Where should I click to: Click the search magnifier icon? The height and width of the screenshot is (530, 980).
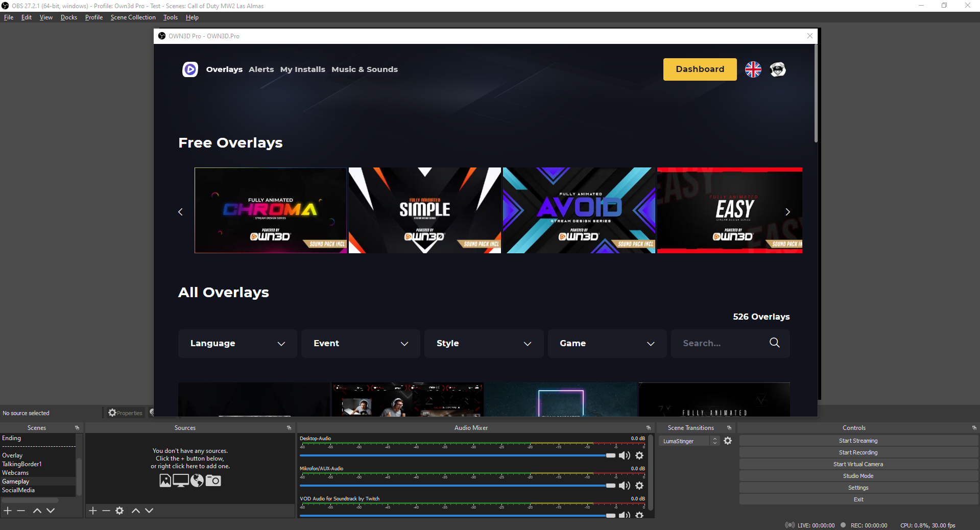[x=774, y=343]
